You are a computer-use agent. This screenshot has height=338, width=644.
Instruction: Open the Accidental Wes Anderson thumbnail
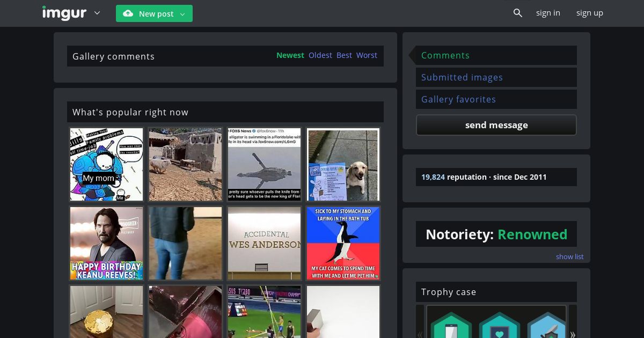pyautogui.click(x=264, y=243)
